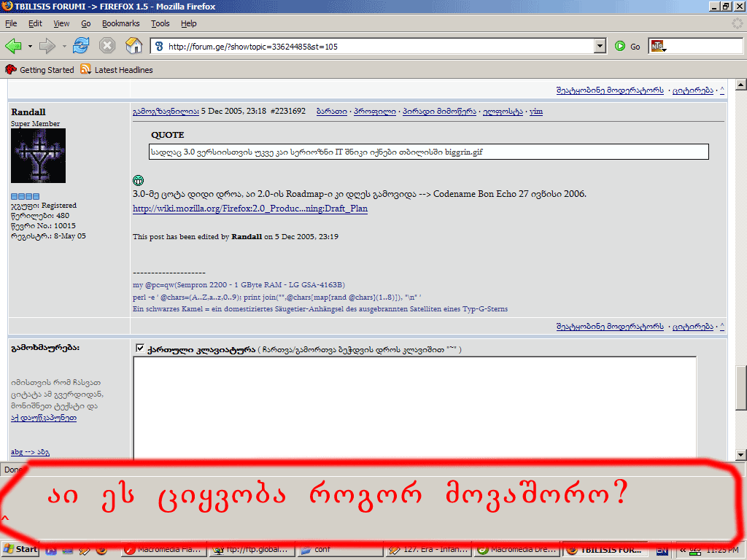
Task: Click inside the reply message text area
Action: 414,408
